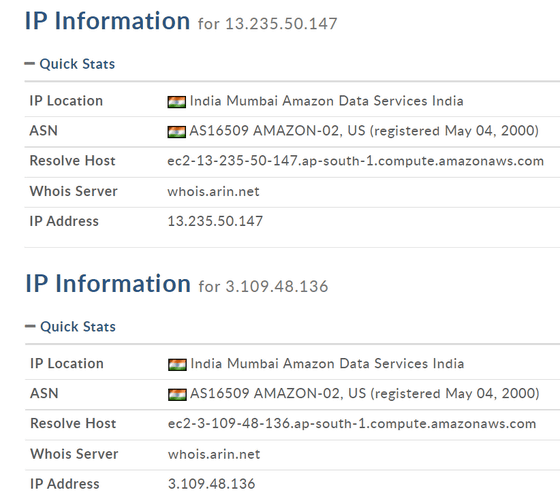Select IP Information heading for 13.235.50.147
The width and height of the screenshot is (560, 503).
pyautogui.click(x=107, y=21)
